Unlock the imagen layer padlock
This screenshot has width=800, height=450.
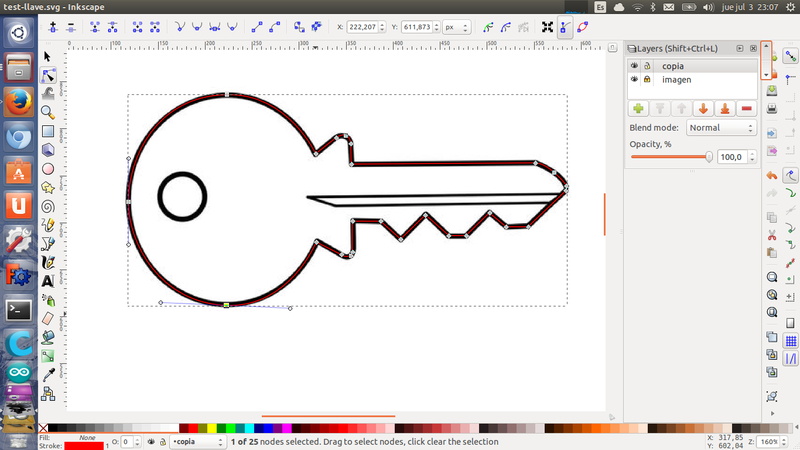pos(647,79)
